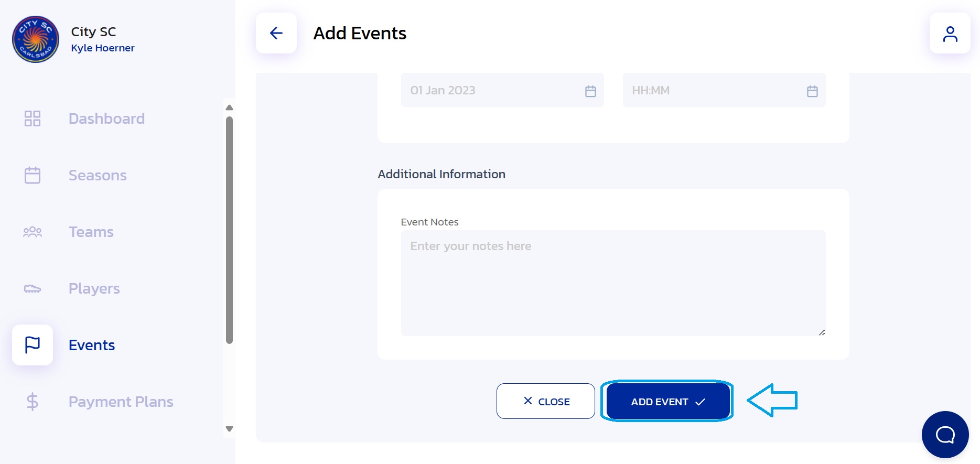The height and width of the screenshot is (464, 980).
Task: Click the CLOSE button
Action: tap(546, 401)
